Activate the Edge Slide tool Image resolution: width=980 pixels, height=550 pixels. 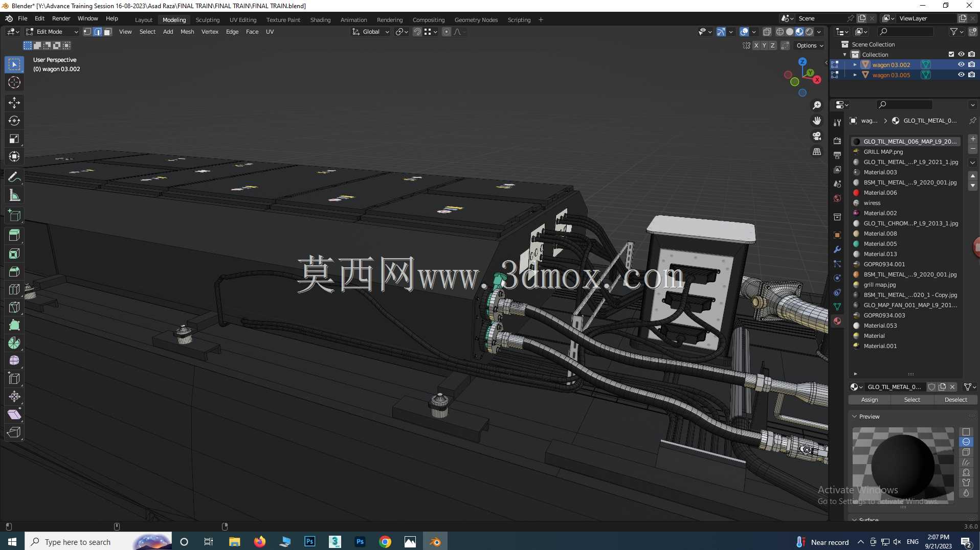[14, 379]
